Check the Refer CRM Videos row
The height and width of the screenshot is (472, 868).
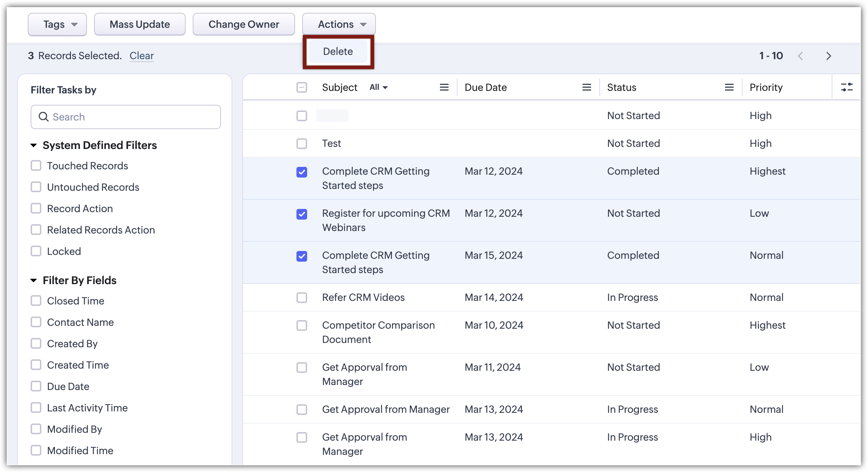302,298
